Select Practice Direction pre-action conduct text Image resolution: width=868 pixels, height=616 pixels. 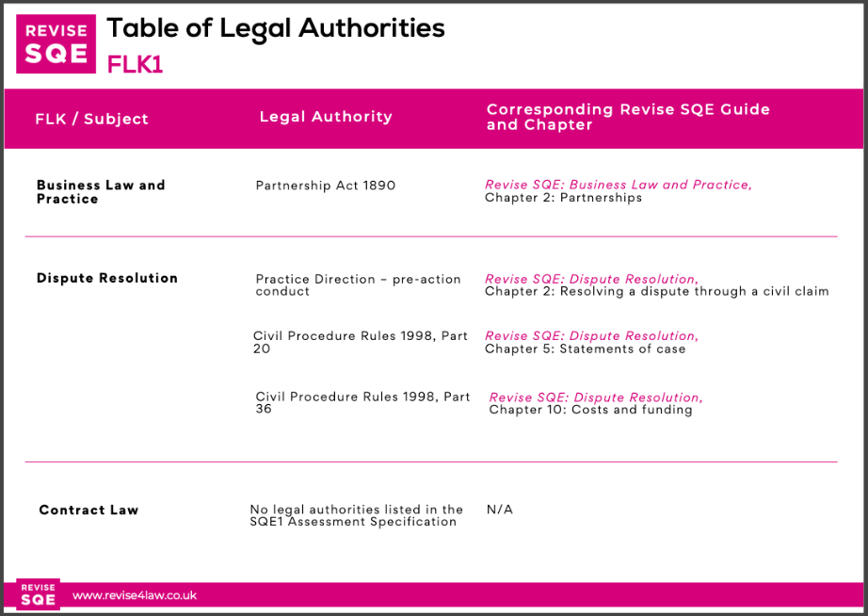[x=358, y=285]
